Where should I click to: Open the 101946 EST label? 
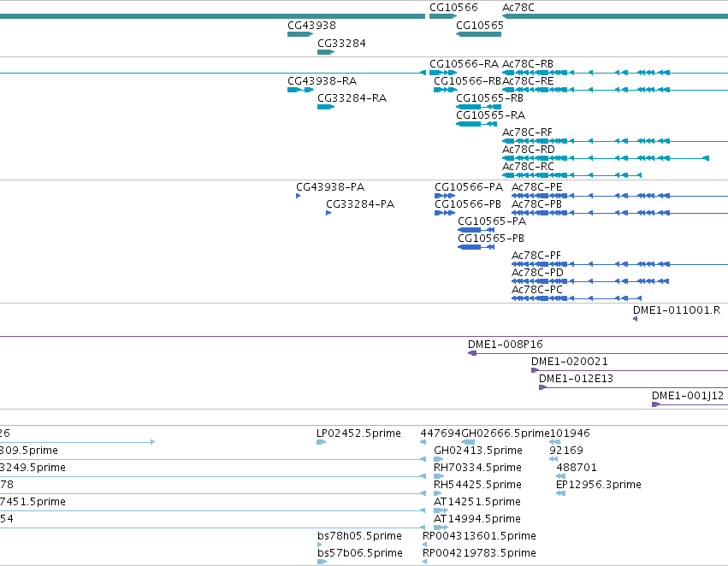[570, 433]
